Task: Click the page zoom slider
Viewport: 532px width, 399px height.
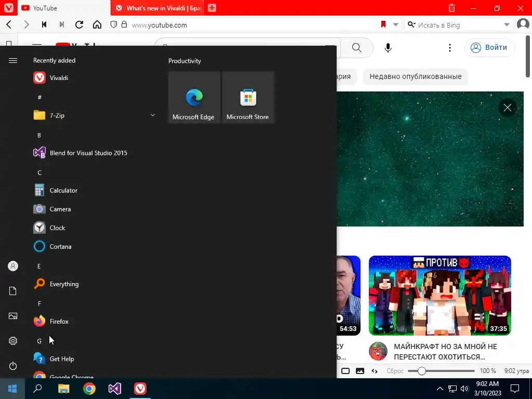Action: click(x=441, y=371)
